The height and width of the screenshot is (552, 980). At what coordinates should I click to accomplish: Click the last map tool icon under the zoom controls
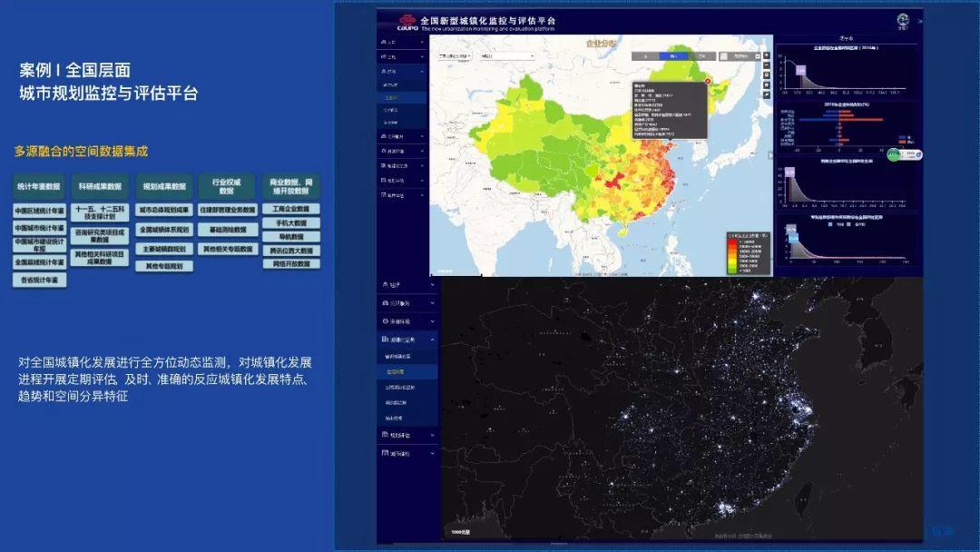767,95
